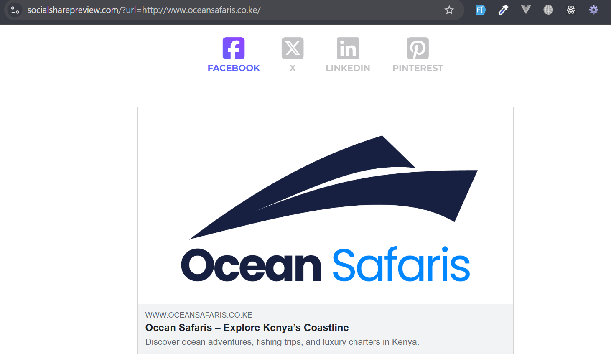Open the Vue devtools extension icon
Viewport: 611px width, 364px height.
click(526, 10)
